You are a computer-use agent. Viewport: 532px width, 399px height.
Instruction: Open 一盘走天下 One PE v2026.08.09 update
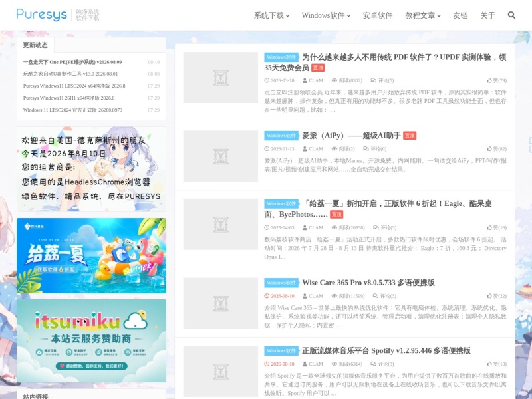72,62
